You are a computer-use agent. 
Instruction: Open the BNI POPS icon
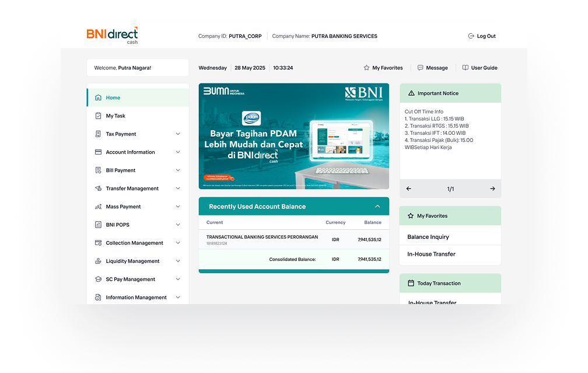click(x=98, y=224)
